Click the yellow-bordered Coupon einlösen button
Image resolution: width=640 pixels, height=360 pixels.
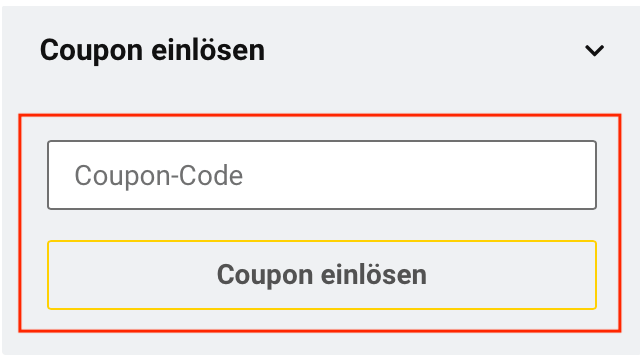322,275
